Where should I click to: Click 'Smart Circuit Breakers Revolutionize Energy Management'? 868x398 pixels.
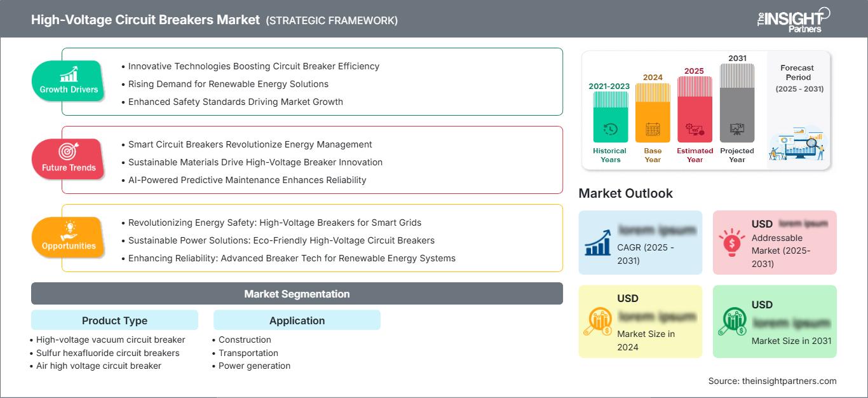(x=250, y=144)
